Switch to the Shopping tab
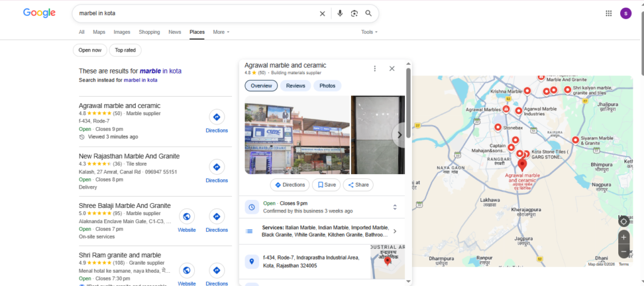Image resolution: width=644 pixels, height=286 pixels. click(x=150, y=32)
